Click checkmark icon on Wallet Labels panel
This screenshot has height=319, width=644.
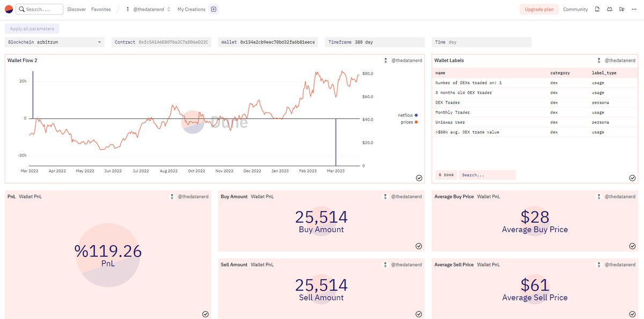(632, 178)
